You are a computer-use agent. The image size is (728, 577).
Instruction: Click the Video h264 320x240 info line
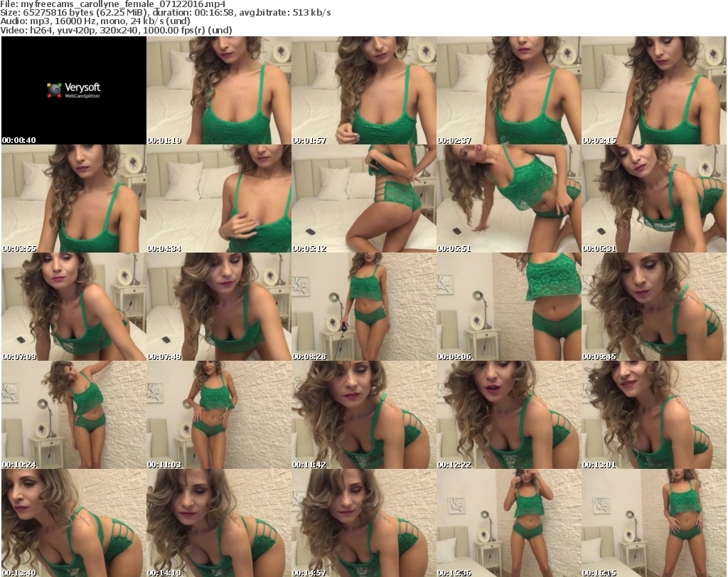coord(116,30)
